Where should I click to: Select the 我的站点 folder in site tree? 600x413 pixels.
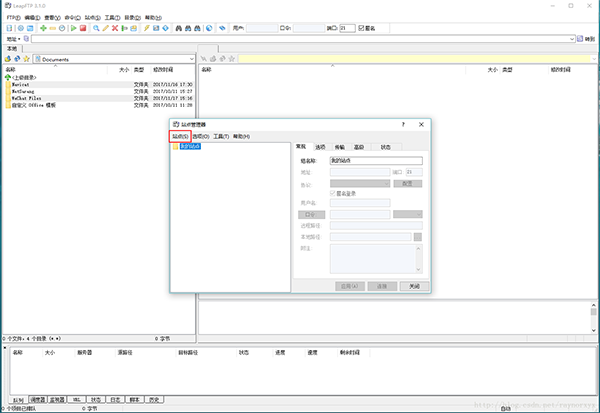pos(190,147)
